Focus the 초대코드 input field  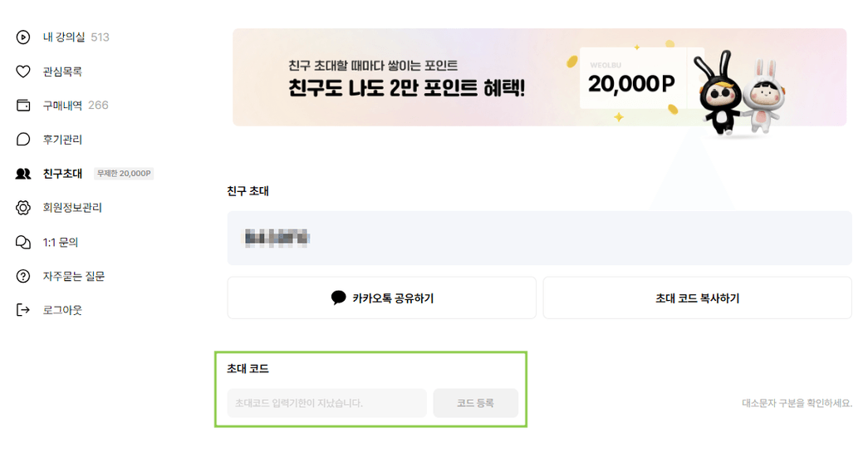(326, 403)
